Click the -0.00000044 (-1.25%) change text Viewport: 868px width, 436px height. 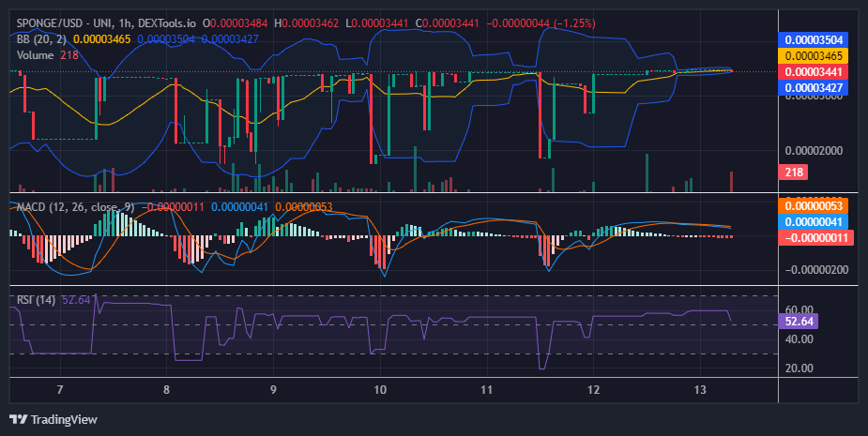click(541, 23)
